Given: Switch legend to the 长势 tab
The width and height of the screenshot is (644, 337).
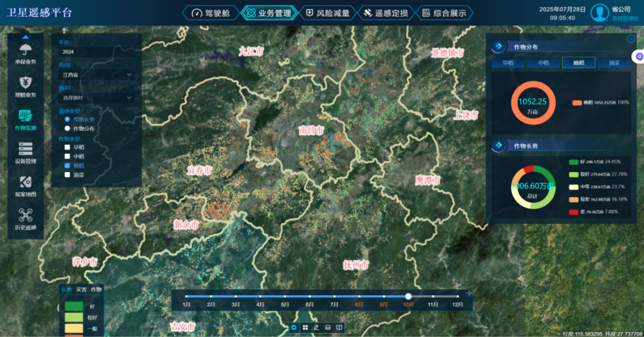Looking at the screenshot, I should 66,290.
